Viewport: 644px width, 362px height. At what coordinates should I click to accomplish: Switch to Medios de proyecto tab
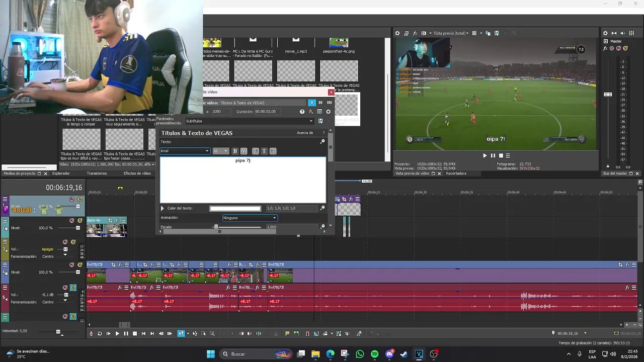20,173
